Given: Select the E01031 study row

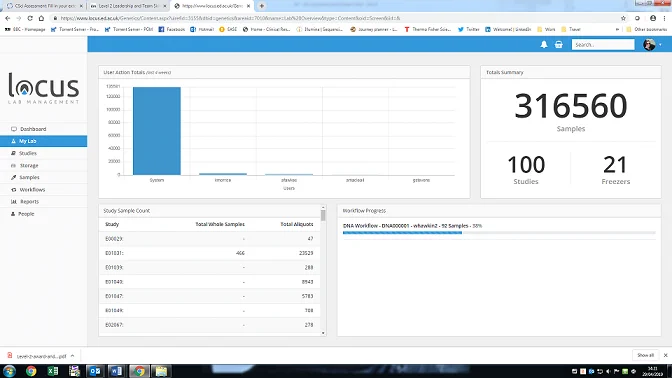Looking at the screenshot, I should coord(210,253).
